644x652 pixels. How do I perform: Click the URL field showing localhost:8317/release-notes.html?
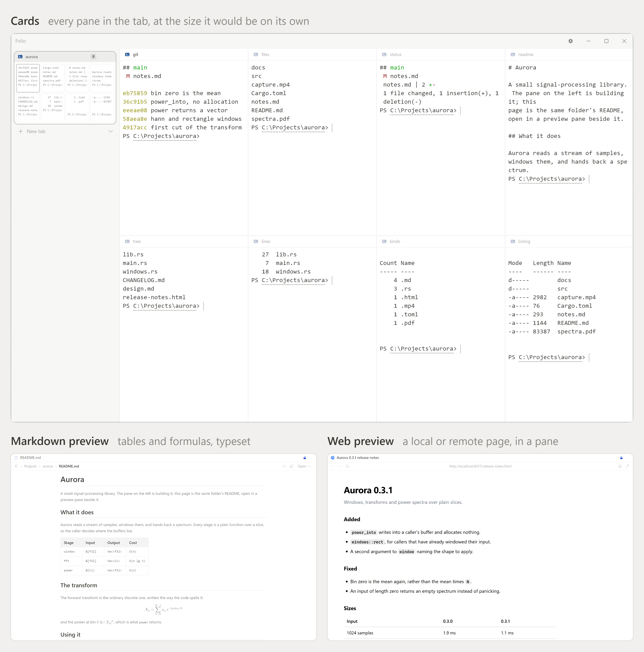click(480, 466)
